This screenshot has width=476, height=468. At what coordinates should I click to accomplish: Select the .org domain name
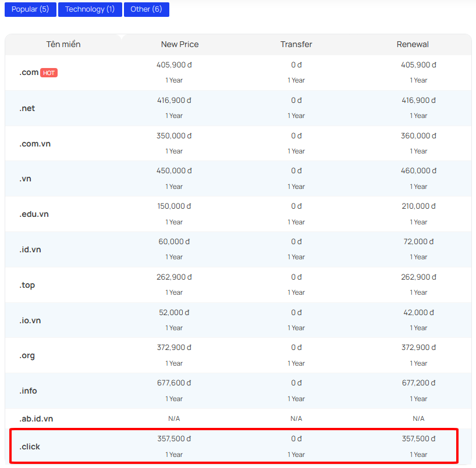click(x=27, y=355)
